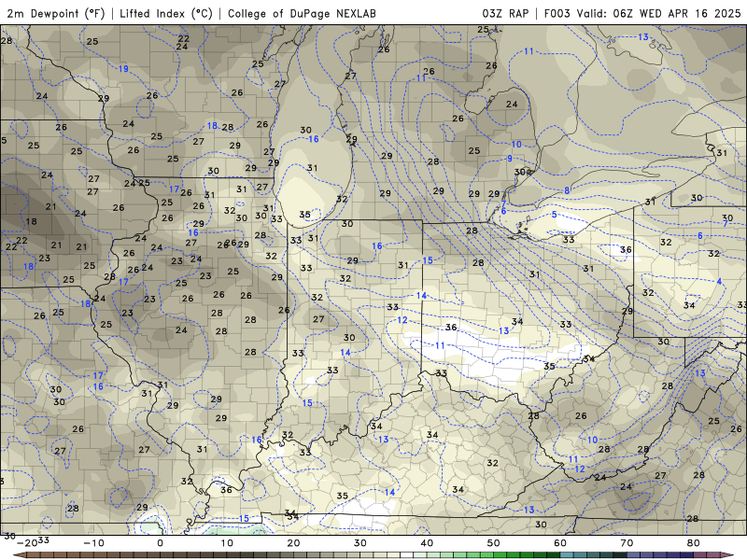Click the "70" color scale label

(627, 543)
